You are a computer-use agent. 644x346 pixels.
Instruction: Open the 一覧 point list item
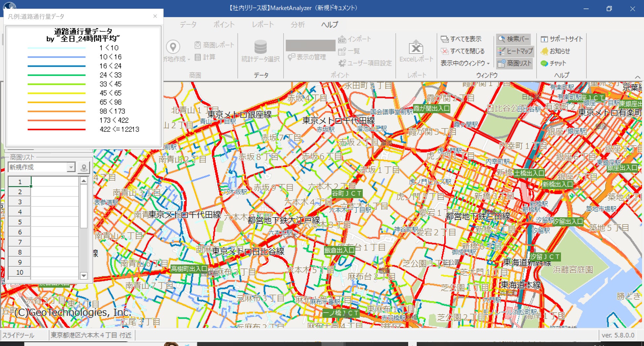[x=349, y=51]
